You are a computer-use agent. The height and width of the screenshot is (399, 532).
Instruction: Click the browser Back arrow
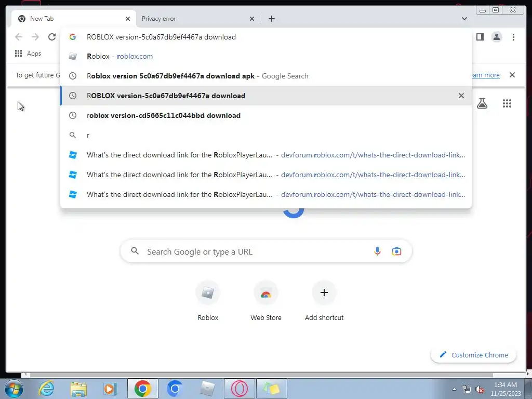pos(19,37)
